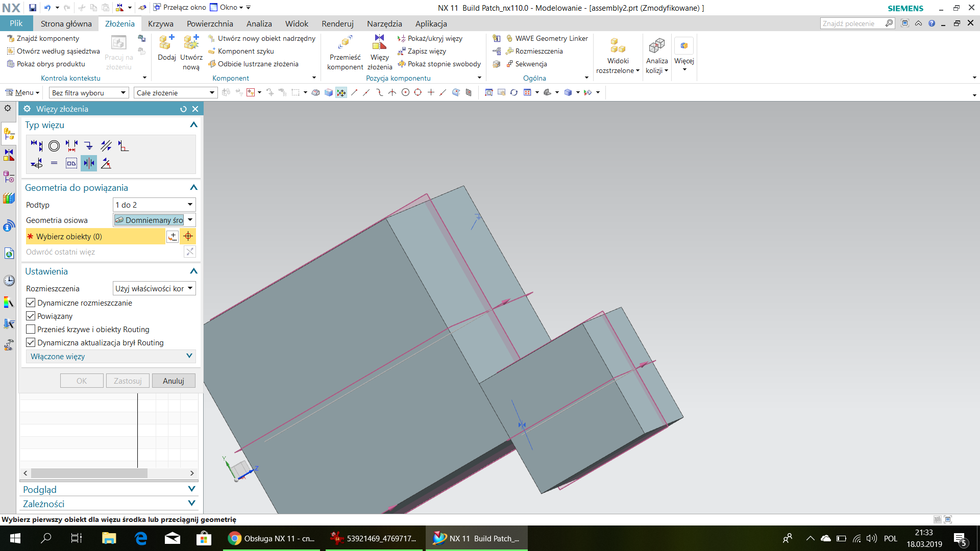Screen dimensions: 980x551
Task: Select the Angle constraint type
Action: coord(106,163)
